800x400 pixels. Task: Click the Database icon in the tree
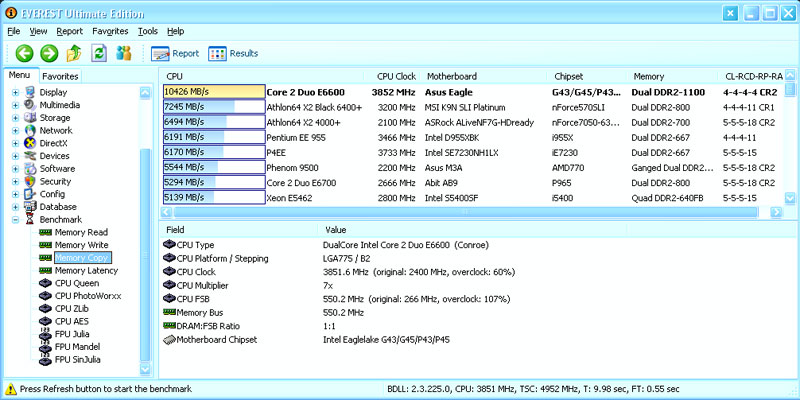pyautogui.click(x=31, y=207)
